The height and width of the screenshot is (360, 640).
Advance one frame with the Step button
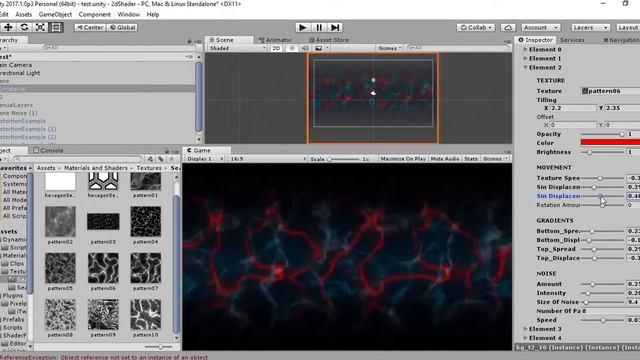tap(335, 27)
